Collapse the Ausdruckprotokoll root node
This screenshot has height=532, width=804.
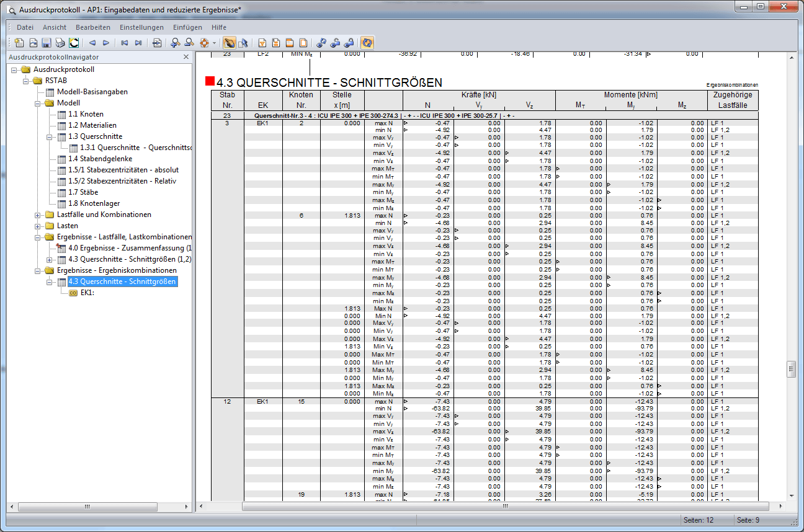(x=14, y=69)
